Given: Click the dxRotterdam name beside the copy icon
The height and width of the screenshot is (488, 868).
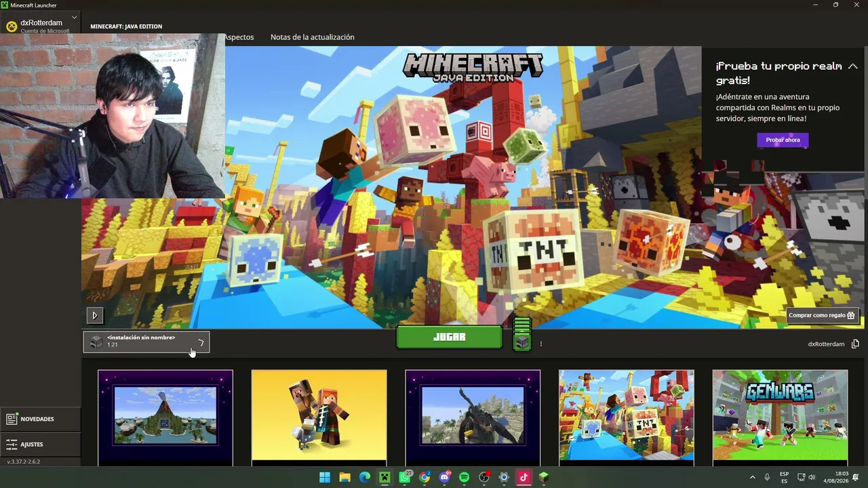Looking at the screenshot, I should point(826,344).
